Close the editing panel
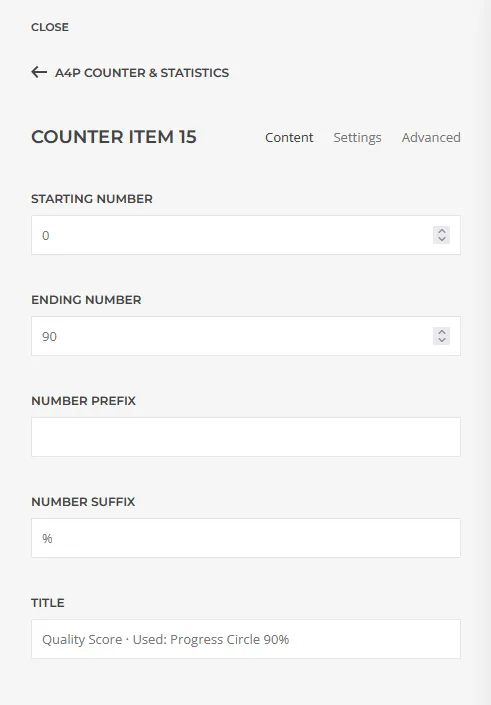Viewport: 491px width, 705px height. click(50, 27)
